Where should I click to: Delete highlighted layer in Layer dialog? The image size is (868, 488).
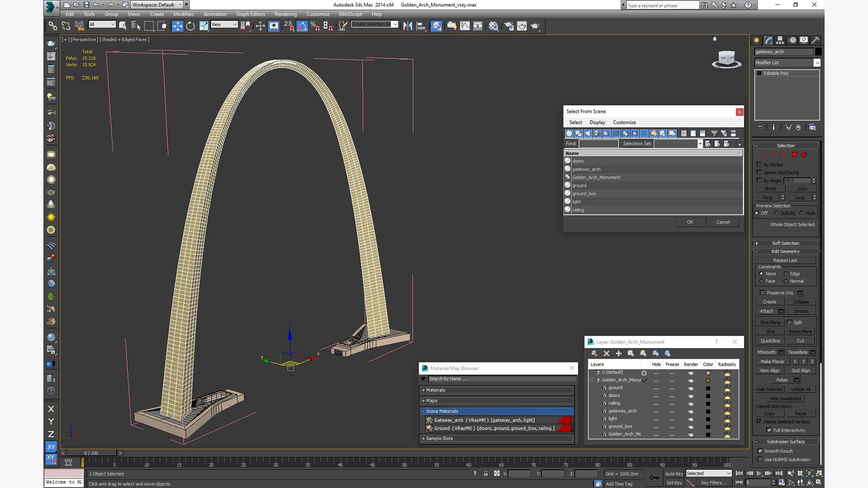click(x=606, y=353)
